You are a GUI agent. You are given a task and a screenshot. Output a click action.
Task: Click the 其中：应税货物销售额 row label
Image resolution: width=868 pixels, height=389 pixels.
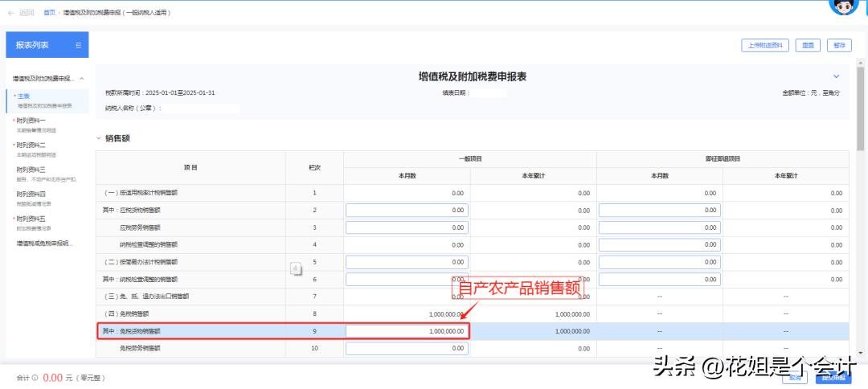point(131,211)
